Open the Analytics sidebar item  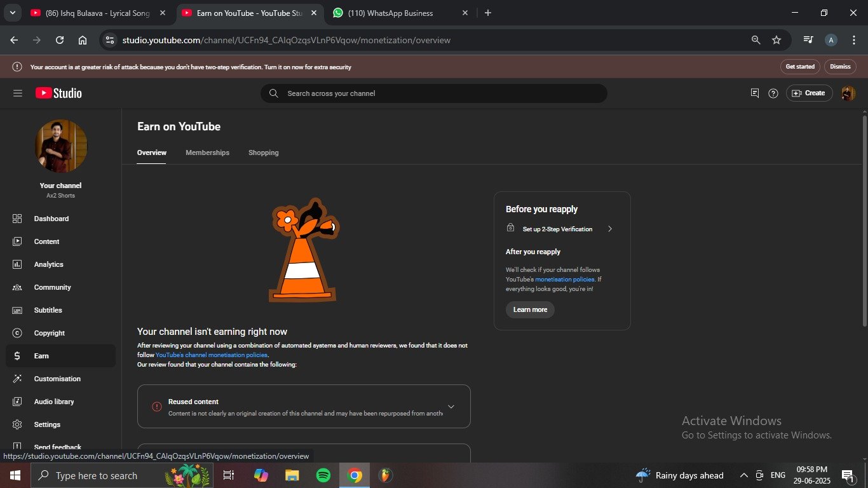click(60, 264)
